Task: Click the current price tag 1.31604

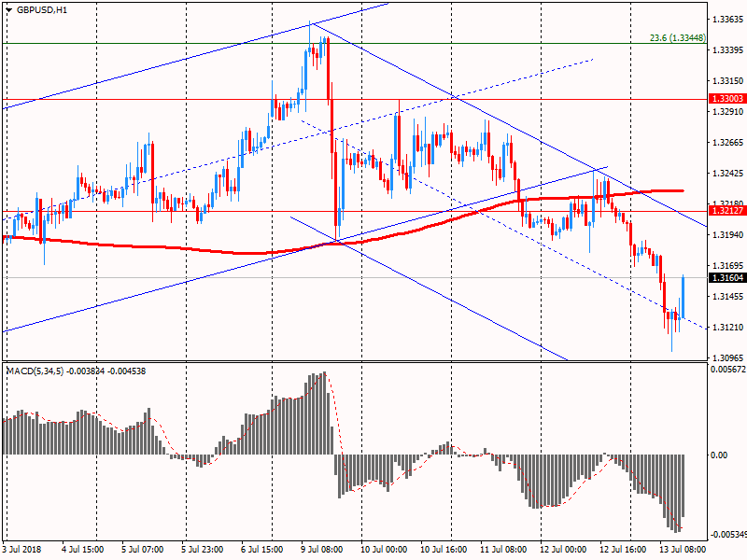Action: pos(726,278)
